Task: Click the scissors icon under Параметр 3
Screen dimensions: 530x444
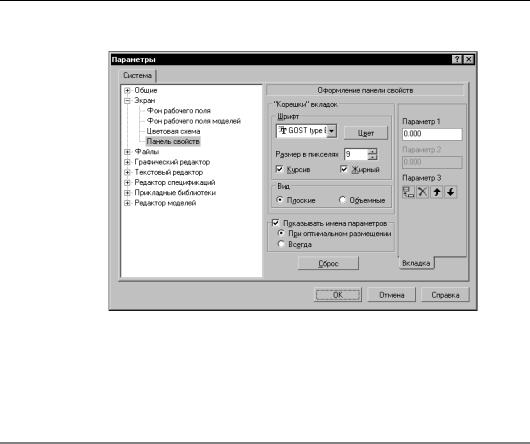Action: tap(423, 192)
